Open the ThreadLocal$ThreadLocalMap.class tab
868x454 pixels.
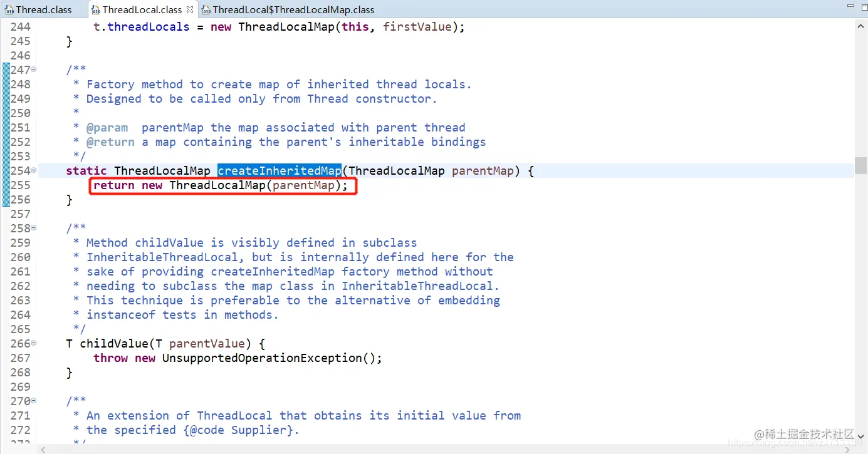click(x=293, y=9)
